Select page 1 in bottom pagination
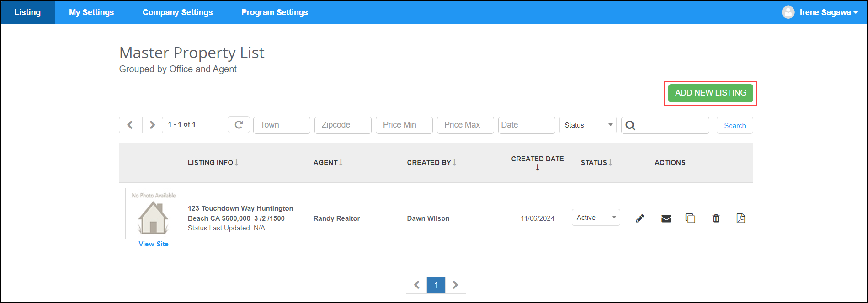 coord(436,285)
